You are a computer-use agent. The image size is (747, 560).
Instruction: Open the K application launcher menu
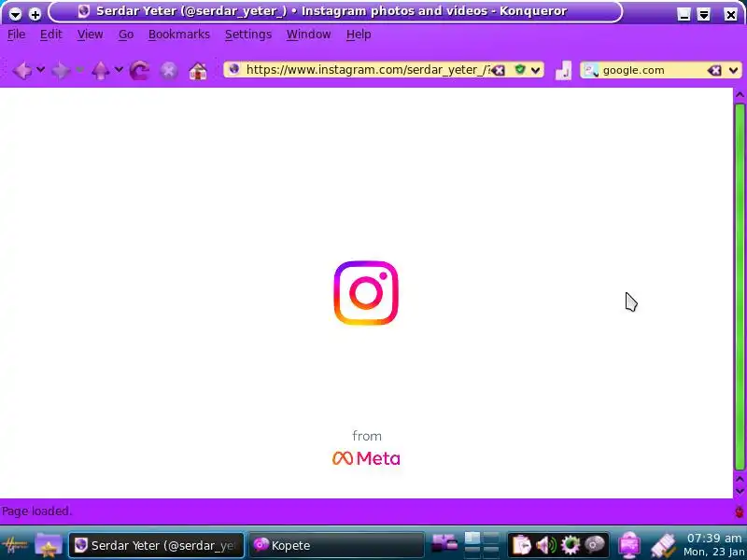(x=15, y=544)
